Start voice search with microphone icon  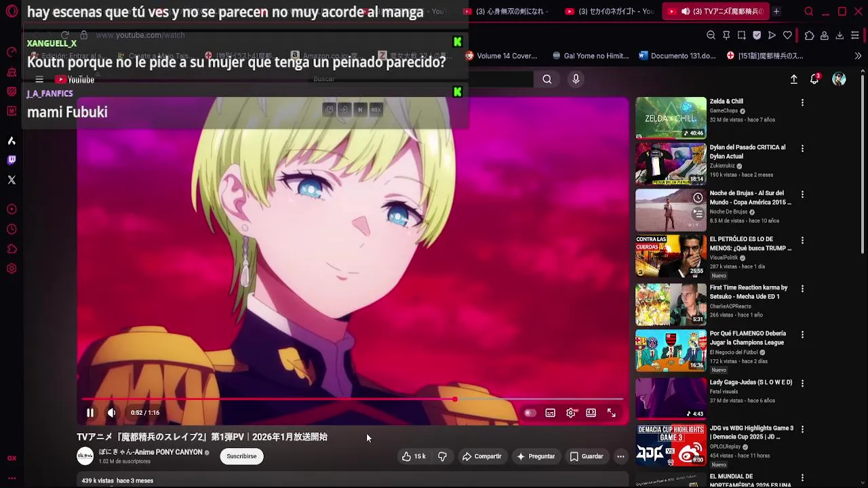(576, 79)
